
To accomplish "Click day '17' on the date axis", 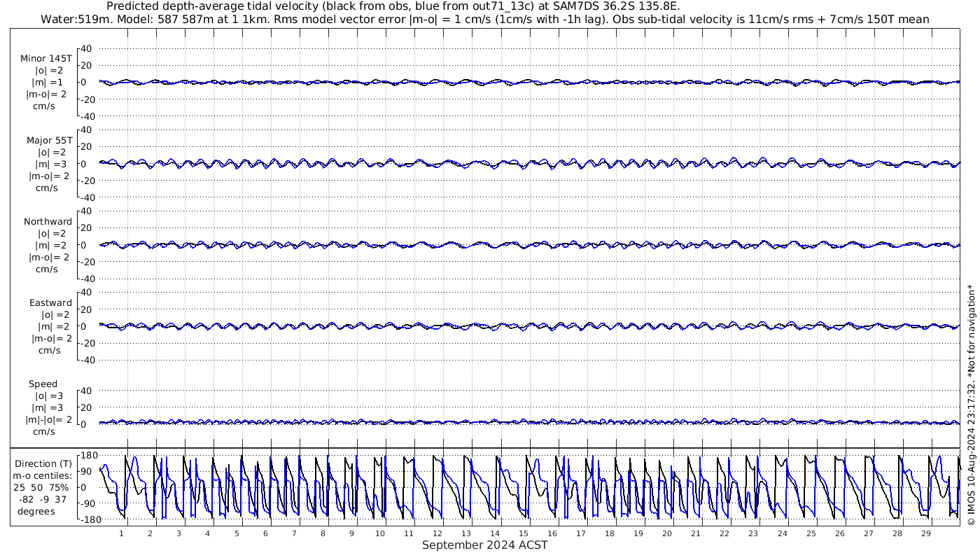I will (581, 533).
